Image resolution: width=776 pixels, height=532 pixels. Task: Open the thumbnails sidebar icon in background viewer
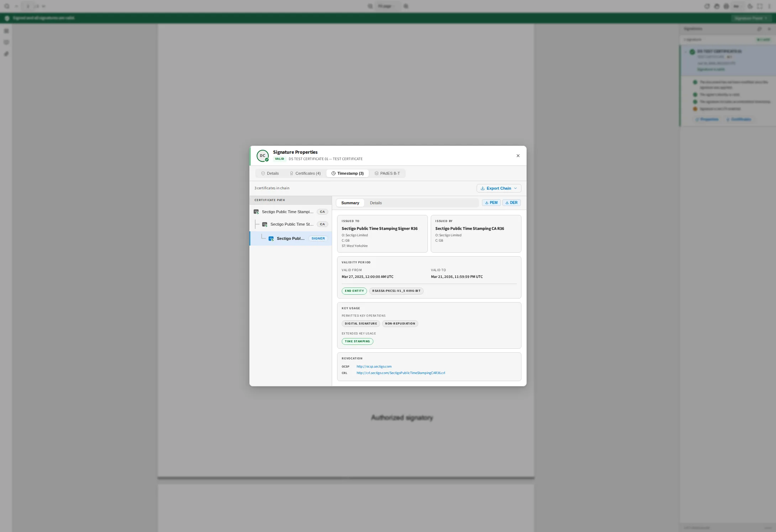(6, 31)
